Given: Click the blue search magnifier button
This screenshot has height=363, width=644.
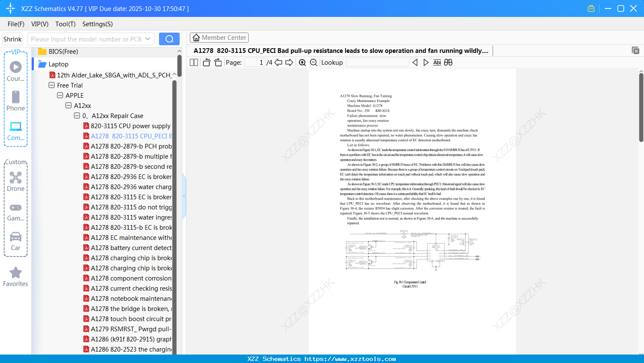Looking at the screenshot, I should [169, 39].
